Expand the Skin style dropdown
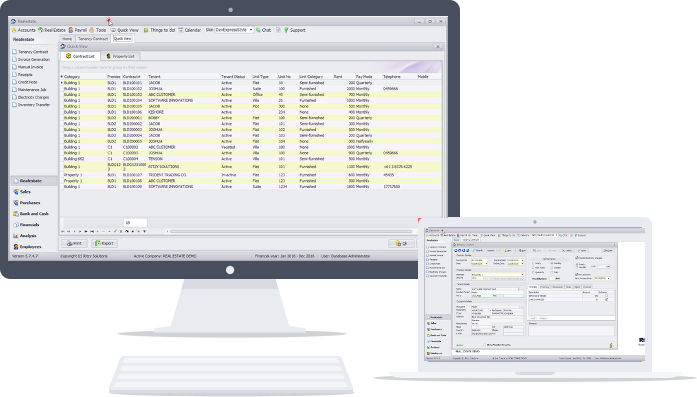Viewport: 697px width, 397px height. click(x=251, y=30)
